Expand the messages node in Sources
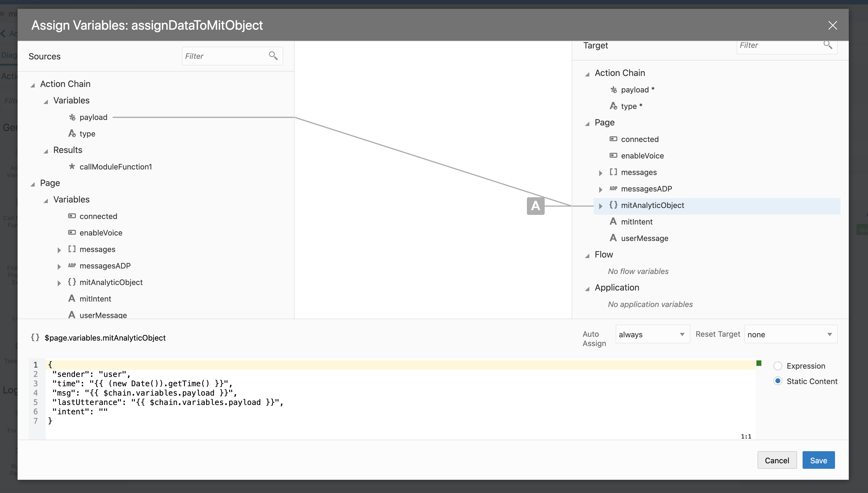868x493 pixels. [x=59, y=250]
